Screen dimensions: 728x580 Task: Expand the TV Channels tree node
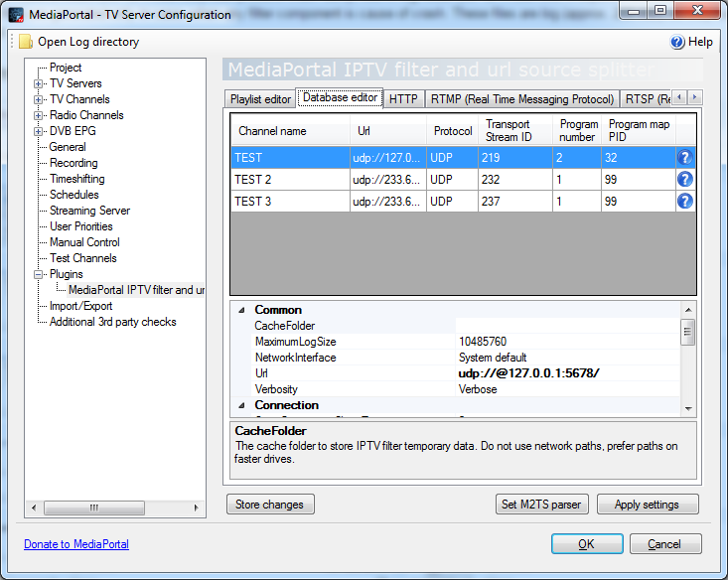(39, 99)
